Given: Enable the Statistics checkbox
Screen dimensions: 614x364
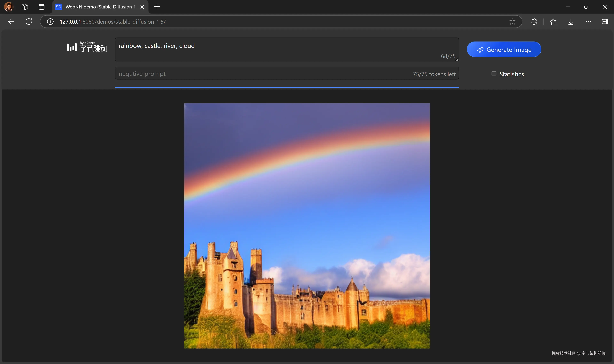Looking at the screenshot, I should point(494,74).
